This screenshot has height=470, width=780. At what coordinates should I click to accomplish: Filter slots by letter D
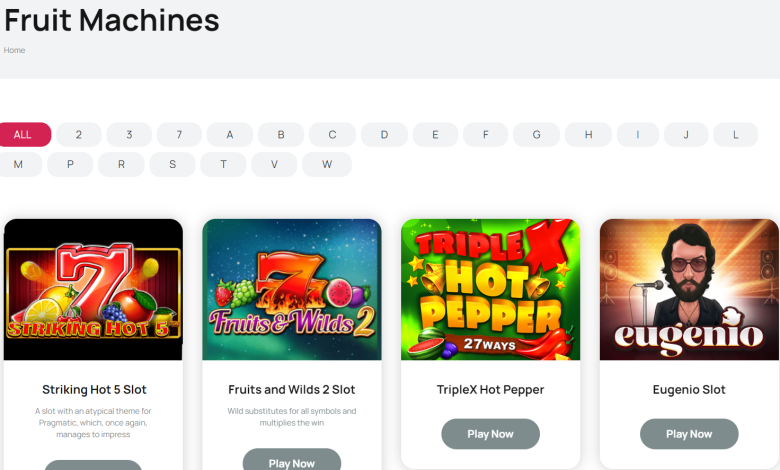pyautogui.click(x=383, y=135)
